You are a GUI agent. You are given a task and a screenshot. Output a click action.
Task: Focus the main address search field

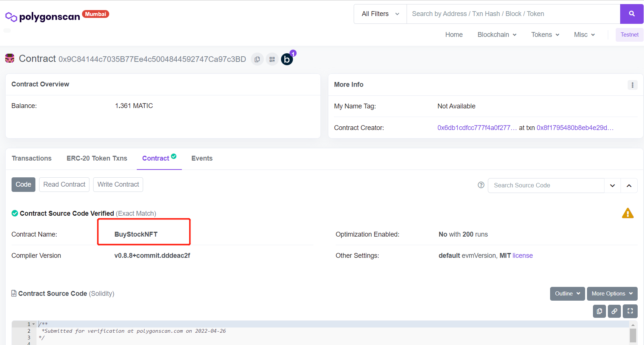[513, 14]
